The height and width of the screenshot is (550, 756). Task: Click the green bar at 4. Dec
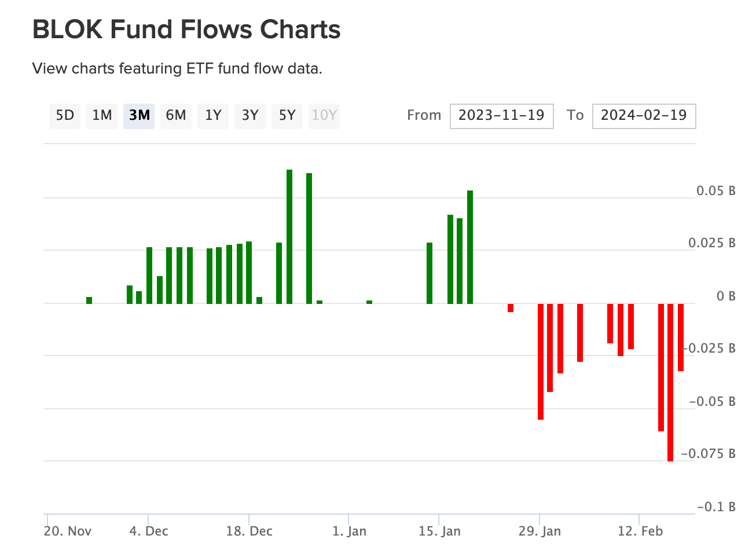point(149,275)
